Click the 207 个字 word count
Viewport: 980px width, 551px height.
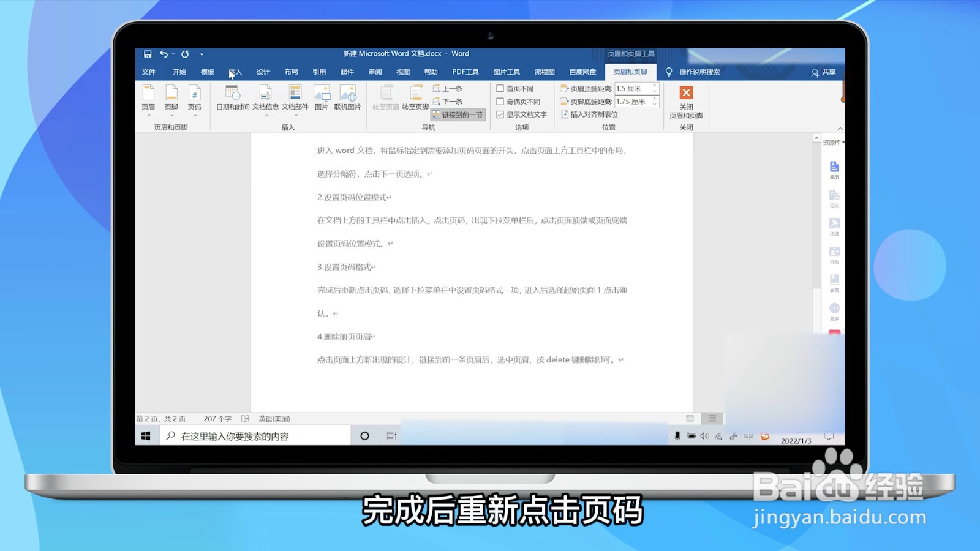point(217,419)
